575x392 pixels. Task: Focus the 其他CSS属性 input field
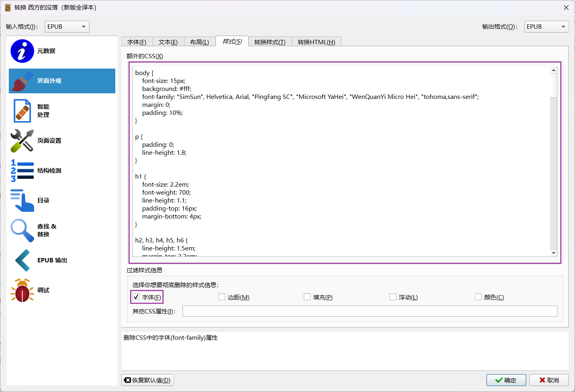370,311
